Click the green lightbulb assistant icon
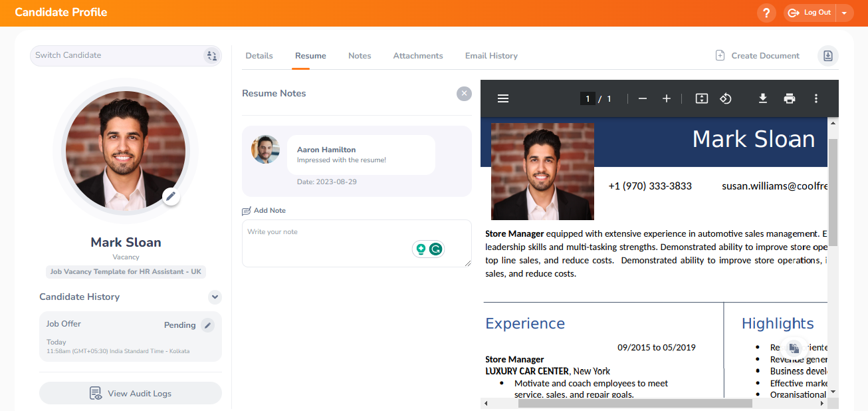868x411 pixels. [x=421, y=249]
